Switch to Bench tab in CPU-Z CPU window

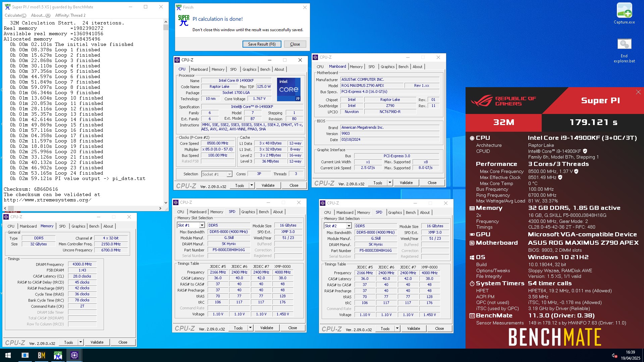(x=265, y=69)
